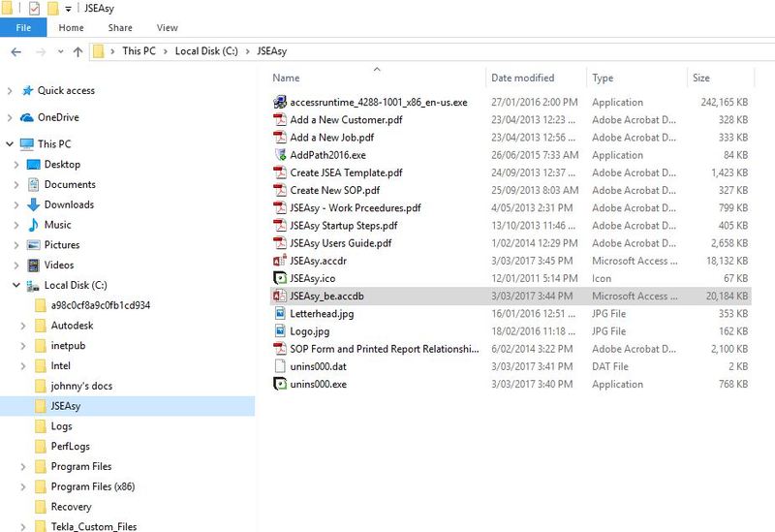Select the Tekla_Custom_Files folder

pyautogui.click(x=94, y=526)
